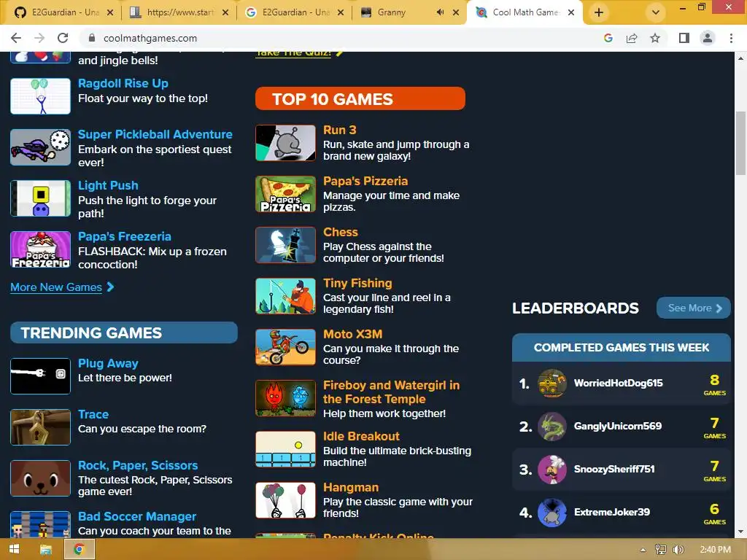Click the More New Games chevron arrow
The height and width of the screenshot is (560, 747).
(111, 287)
